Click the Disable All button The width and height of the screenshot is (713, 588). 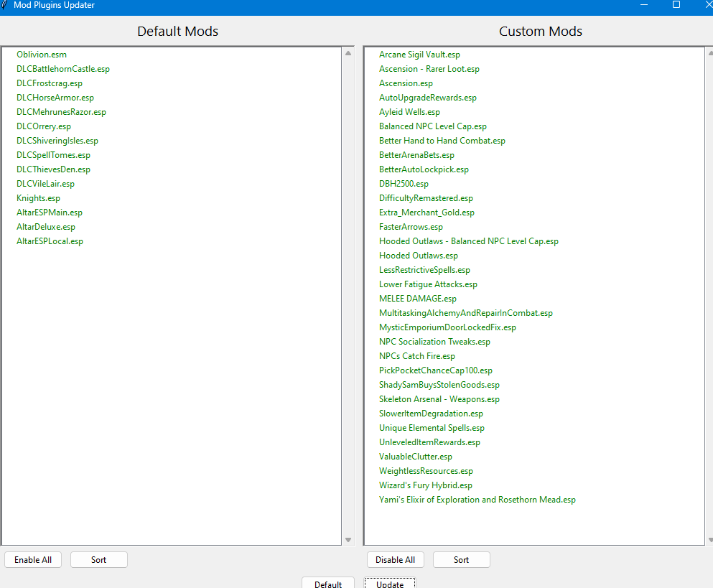click(x=395, y=559)
